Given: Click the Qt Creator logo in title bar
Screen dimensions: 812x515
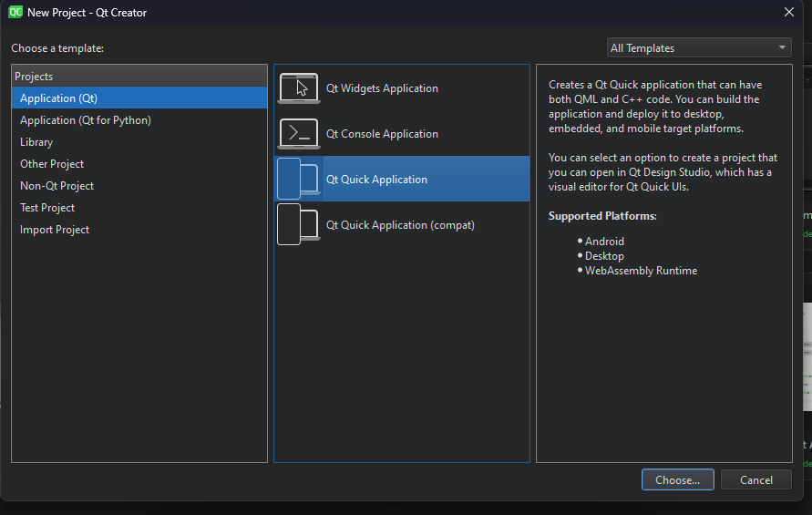Looking at the screenshot, I should (15, 12).
